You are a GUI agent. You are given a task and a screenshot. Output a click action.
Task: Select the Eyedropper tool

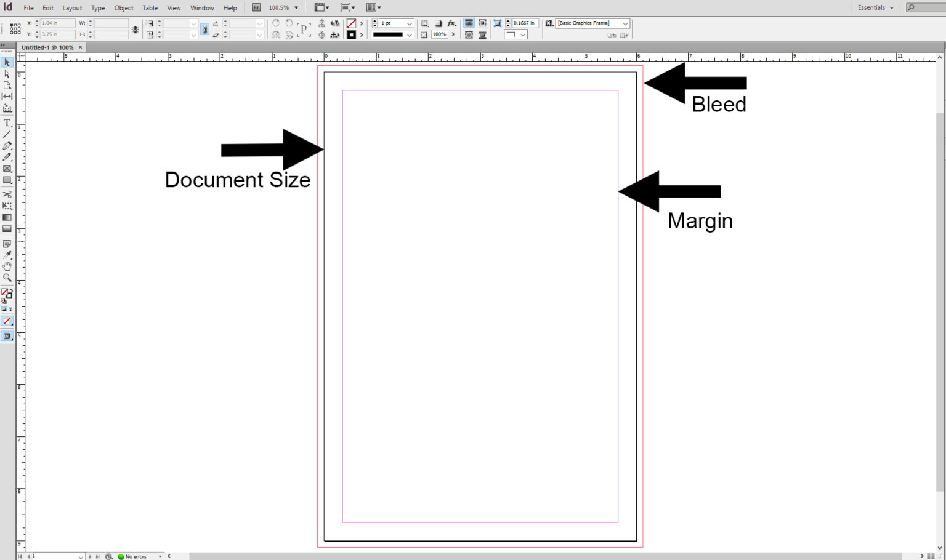7,254
